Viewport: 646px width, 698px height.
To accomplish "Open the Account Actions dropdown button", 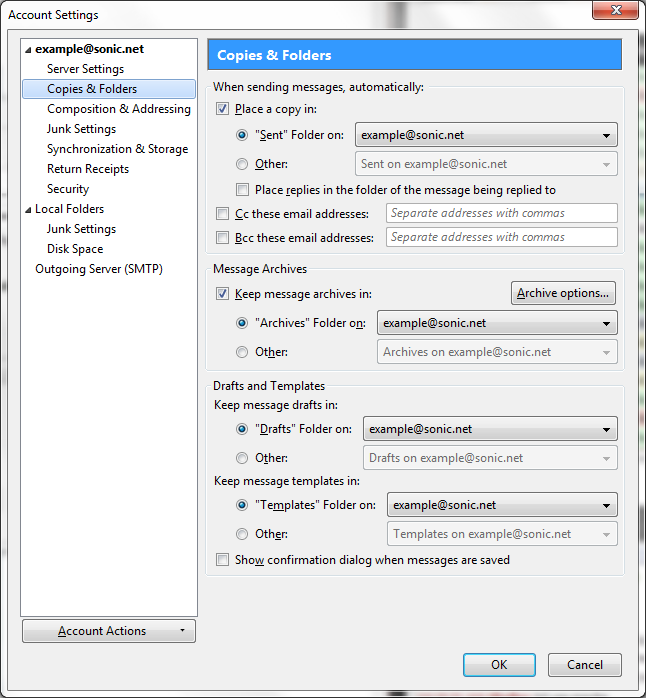I will click(109, 631).
